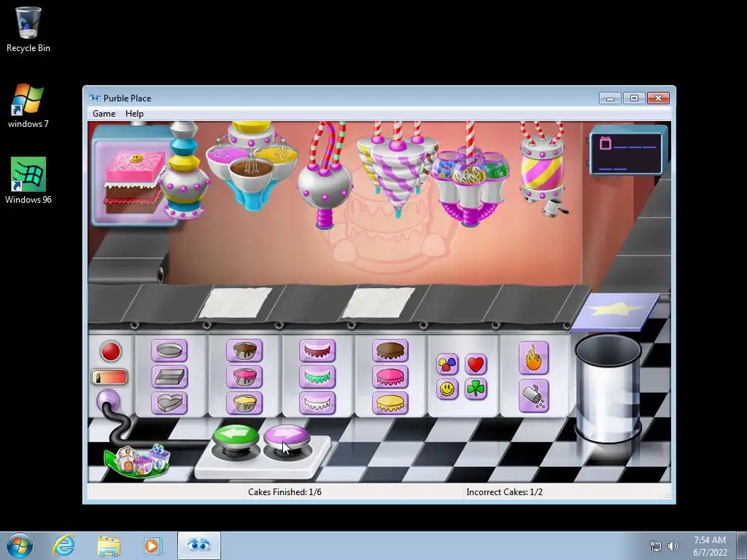747x560 pixels.
Task: Click the star shipping platform
Action: 616,312
